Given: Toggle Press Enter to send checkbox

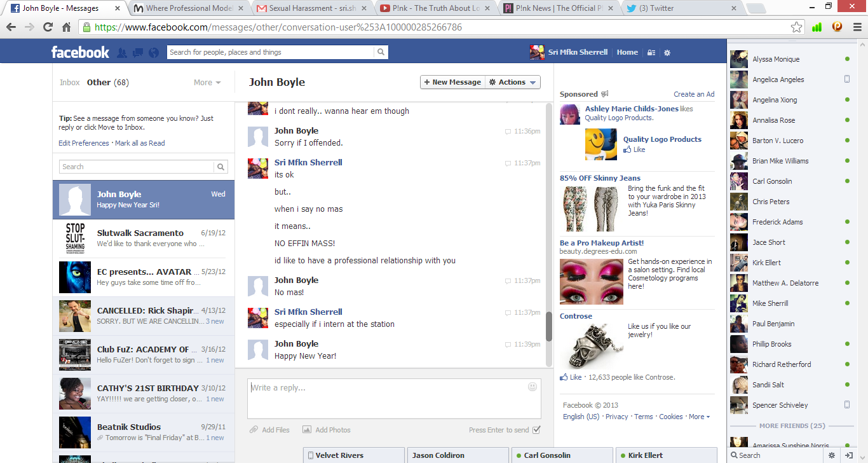Looking at the screenshot, I should 536,430.
